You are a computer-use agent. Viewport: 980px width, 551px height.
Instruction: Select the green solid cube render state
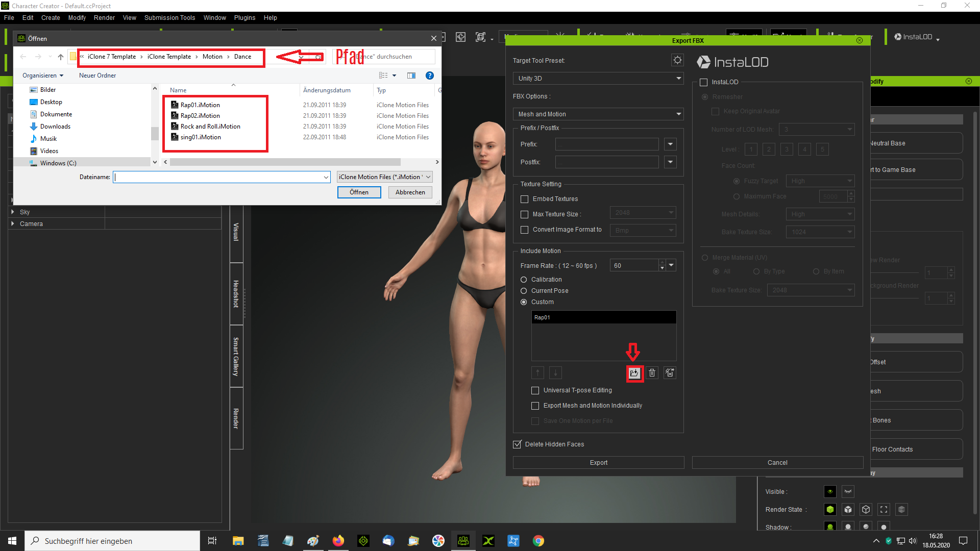click(x=830, y=510)
